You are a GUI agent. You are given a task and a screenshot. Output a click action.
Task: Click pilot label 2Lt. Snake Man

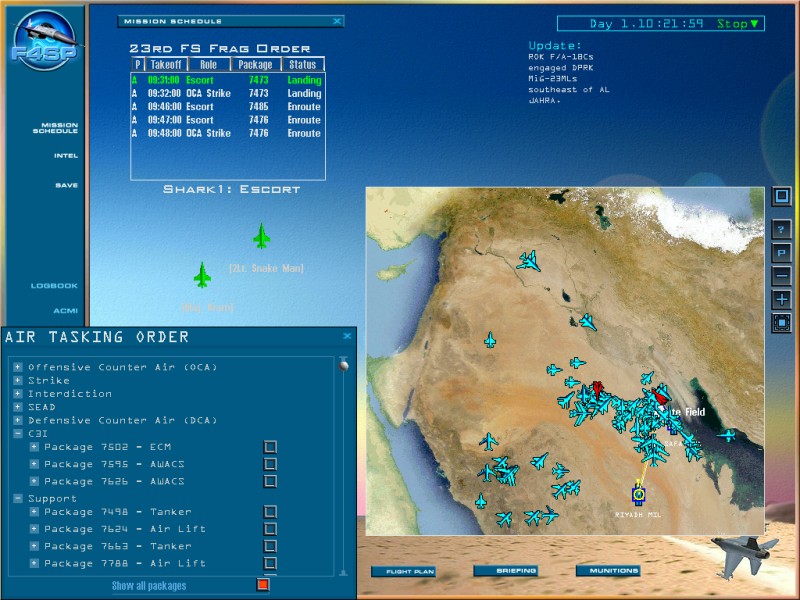point(266,268)
